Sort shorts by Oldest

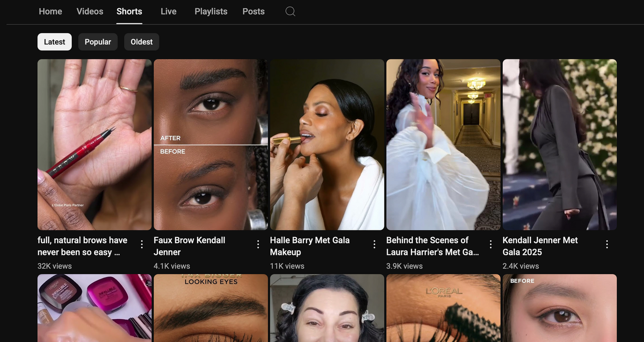coord(142,42)
